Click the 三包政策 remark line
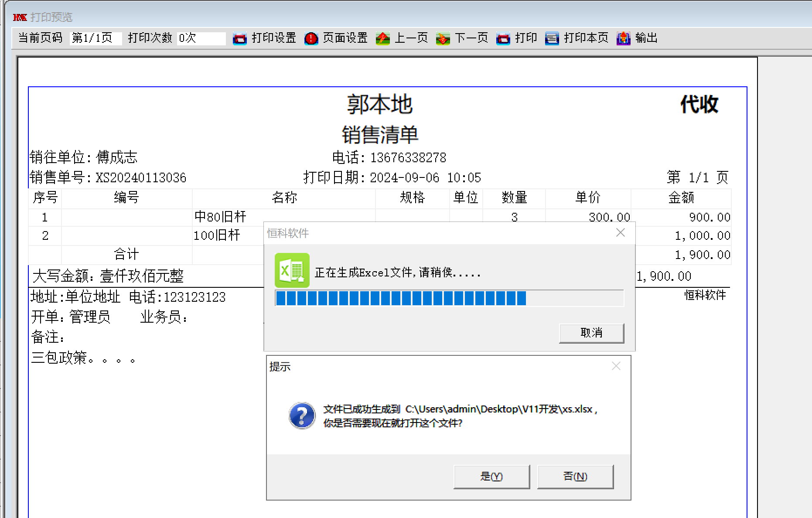Image resolution: width=812 pixels, height=518 pixels. (83, 358)
